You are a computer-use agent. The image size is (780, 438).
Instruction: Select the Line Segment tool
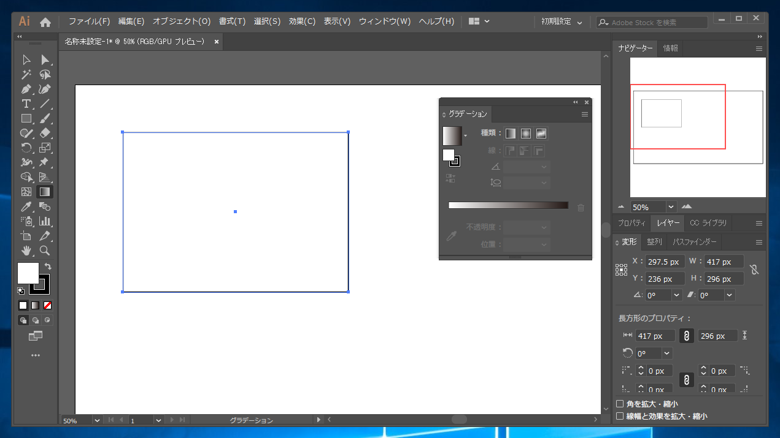coord(45,104)
